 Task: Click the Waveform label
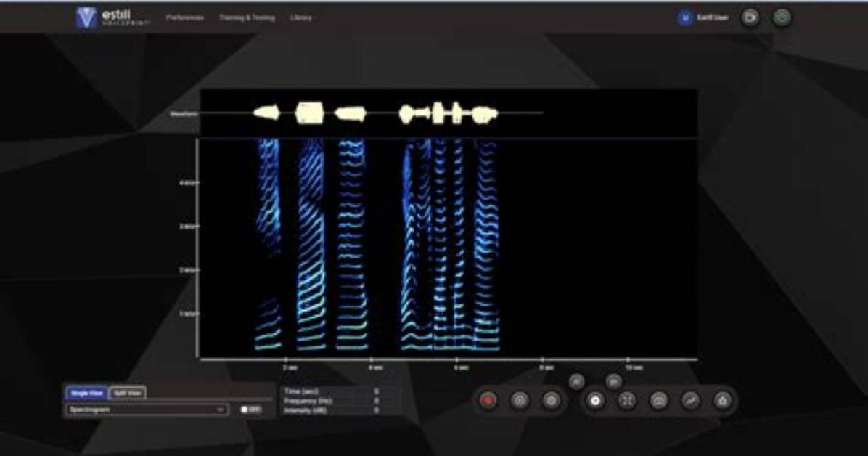pyautogui.click(x=184, y=113)
